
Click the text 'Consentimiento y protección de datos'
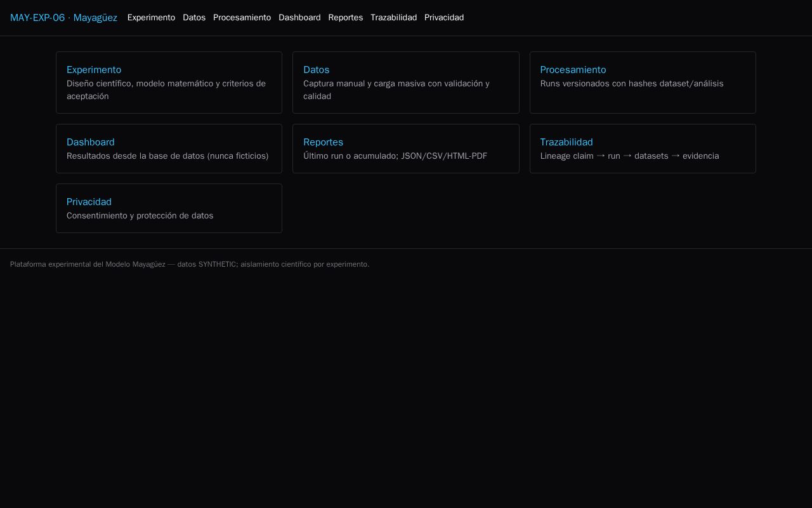140,216
